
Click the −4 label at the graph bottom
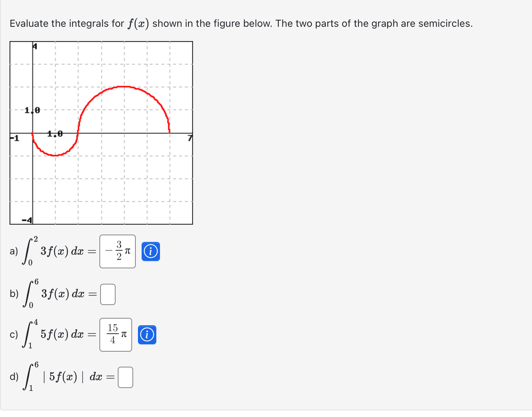28,220
